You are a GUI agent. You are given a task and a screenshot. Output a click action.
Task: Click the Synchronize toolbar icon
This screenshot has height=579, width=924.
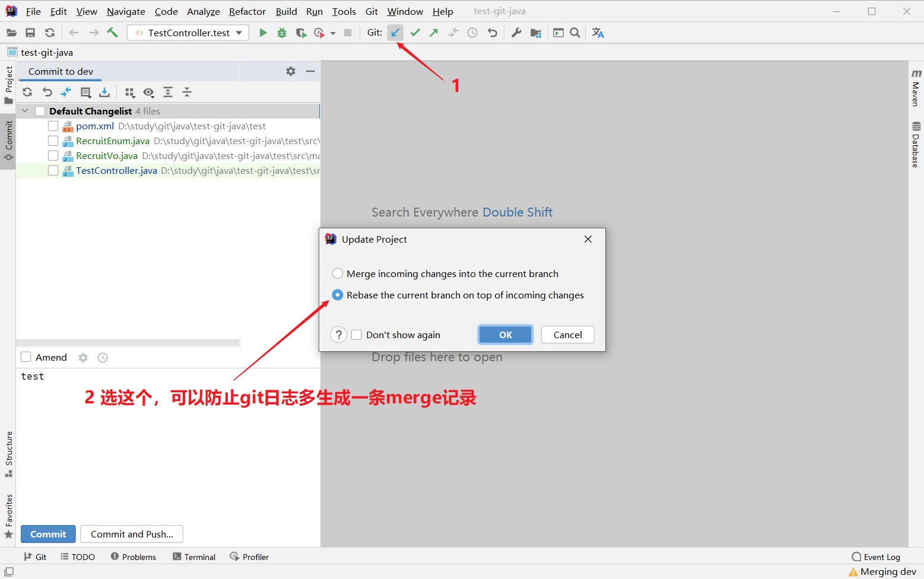coord(50,33)
